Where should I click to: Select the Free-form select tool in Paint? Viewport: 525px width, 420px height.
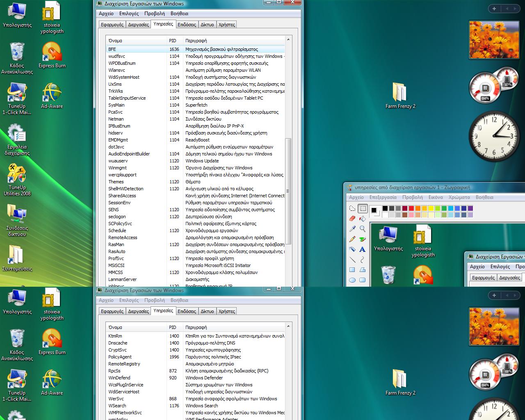352,208
